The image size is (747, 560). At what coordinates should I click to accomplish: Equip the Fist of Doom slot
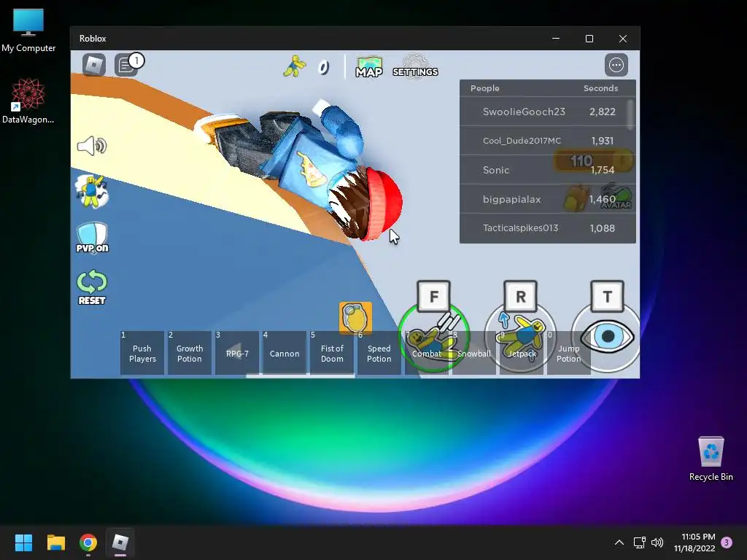[x=332, y=354]
